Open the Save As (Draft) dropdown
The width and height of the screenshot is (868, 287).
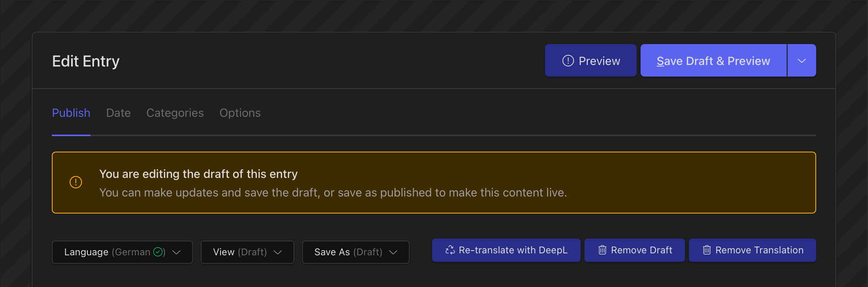pos(356,252)
